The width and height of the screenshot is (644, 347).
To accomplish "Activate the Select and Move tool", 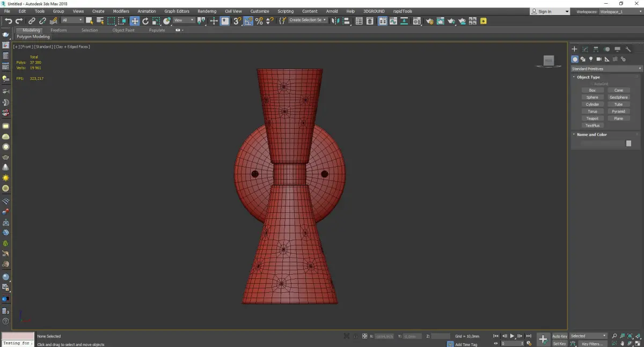I will click(134, 21).
